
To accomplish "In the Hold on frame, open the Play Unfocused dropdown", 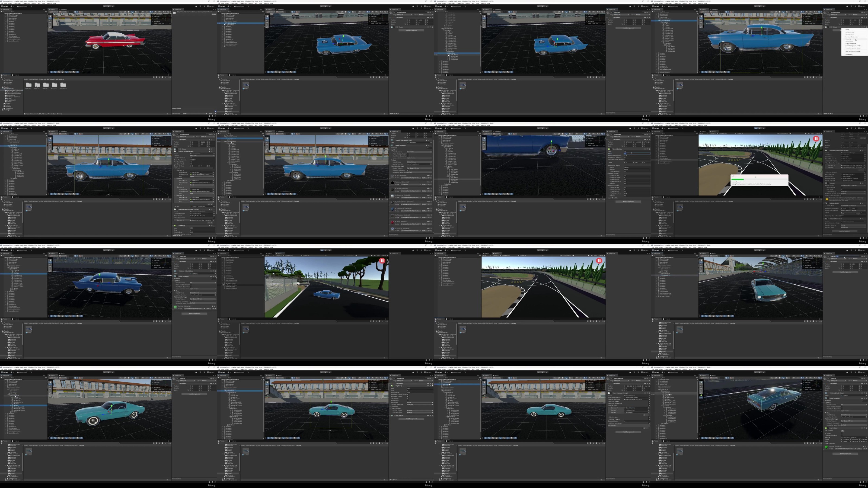I will point(782,134).
